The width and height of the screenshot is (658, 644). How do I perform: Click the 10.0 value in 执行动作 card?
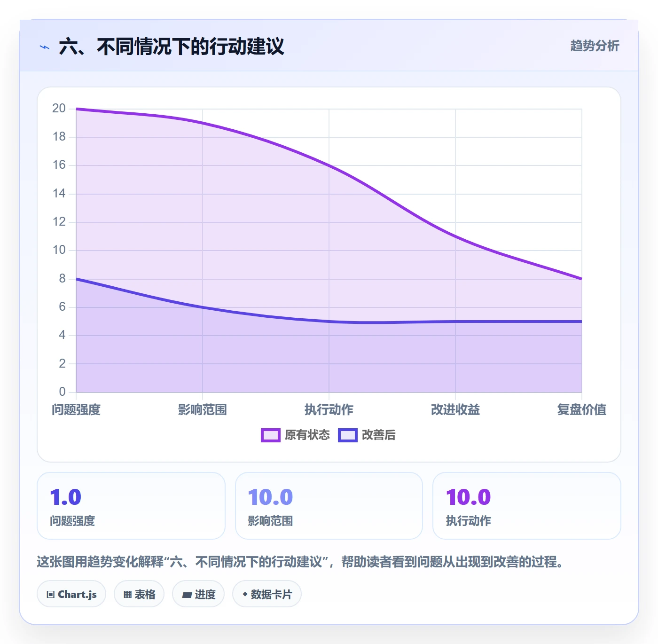(x=469, y=497)
